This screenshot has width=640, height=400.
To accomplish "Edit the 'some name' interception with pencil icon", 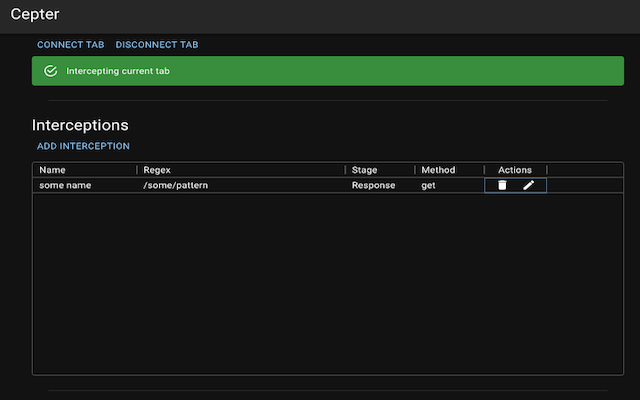I will pyautogui.click(x=529, y=185).
